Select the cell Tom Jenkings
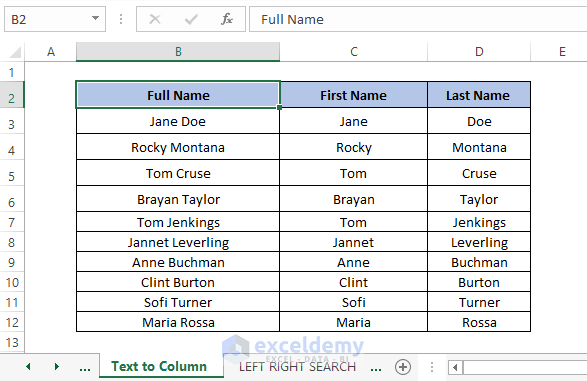 [x=178, y=222]
